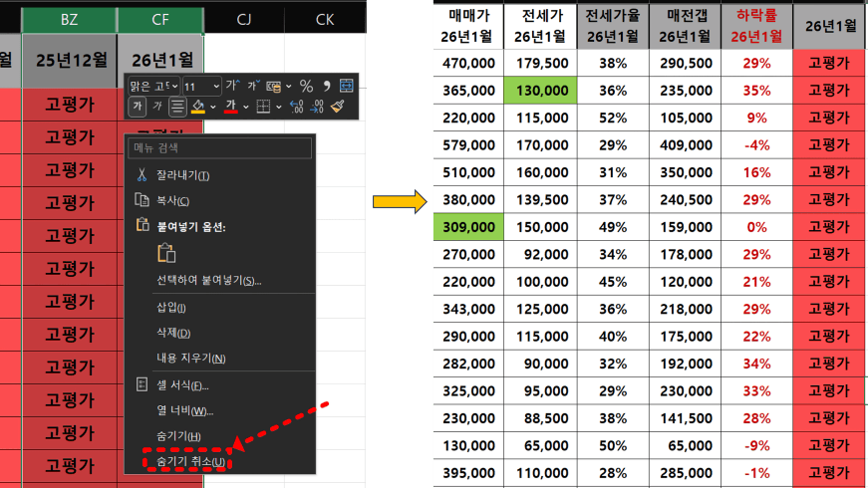
Task: Click the increase font size icon
Action: pos(232,86)
